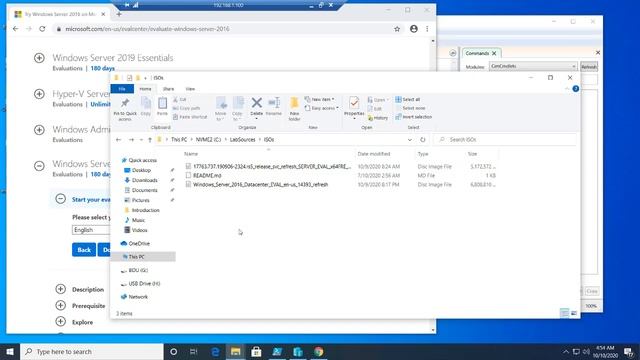Switch to the Home ribbon tab
The width and height of the screenshot is (640, 360).
[x=145, y=89]
